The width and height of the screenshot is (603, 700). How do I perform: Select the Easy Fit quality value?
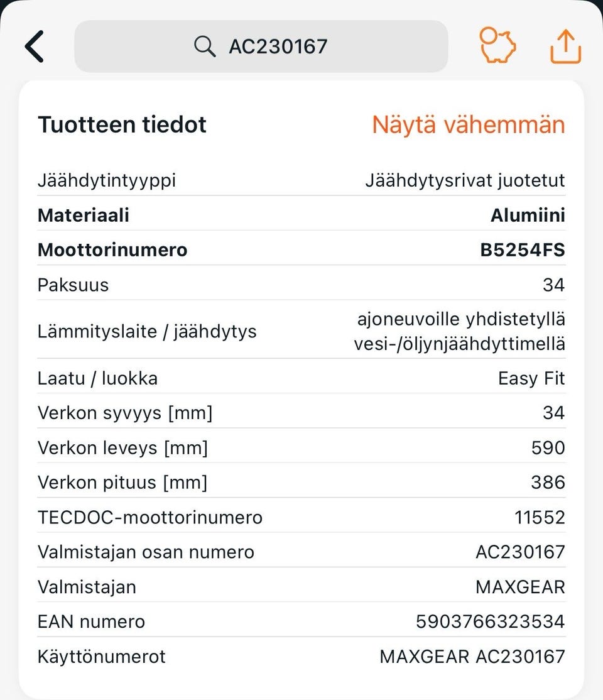(531, 378)
